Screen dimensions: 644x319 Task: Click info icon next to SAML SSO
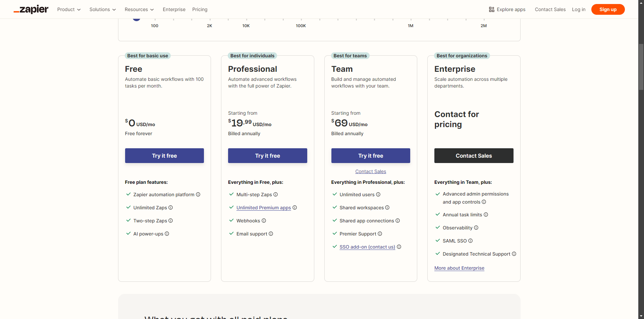(471, 241)
